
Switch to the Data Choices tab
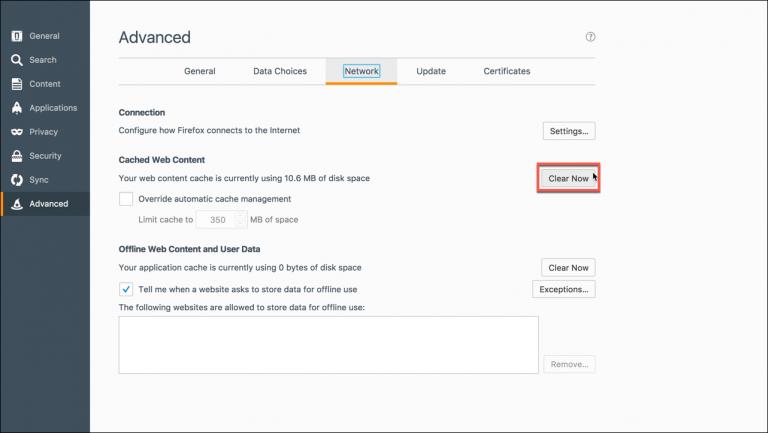[280, 71]
